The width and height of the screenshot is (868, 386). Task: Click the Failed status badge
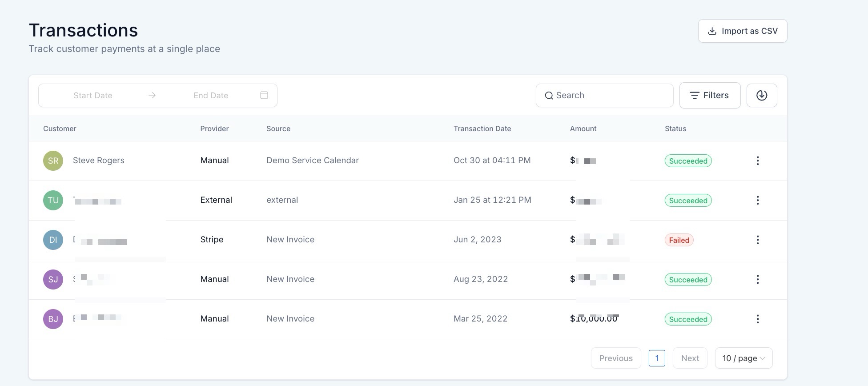pos(679,240)
